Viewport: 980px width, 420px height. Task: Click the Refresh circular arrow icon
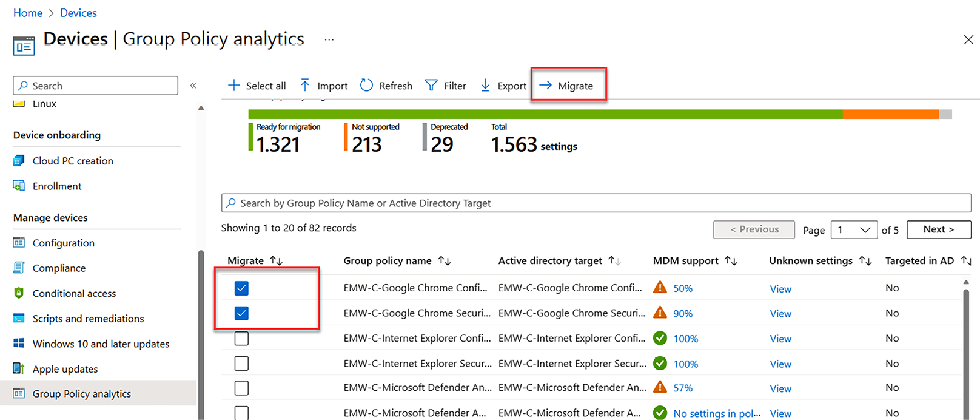click(x=366, y=86)
